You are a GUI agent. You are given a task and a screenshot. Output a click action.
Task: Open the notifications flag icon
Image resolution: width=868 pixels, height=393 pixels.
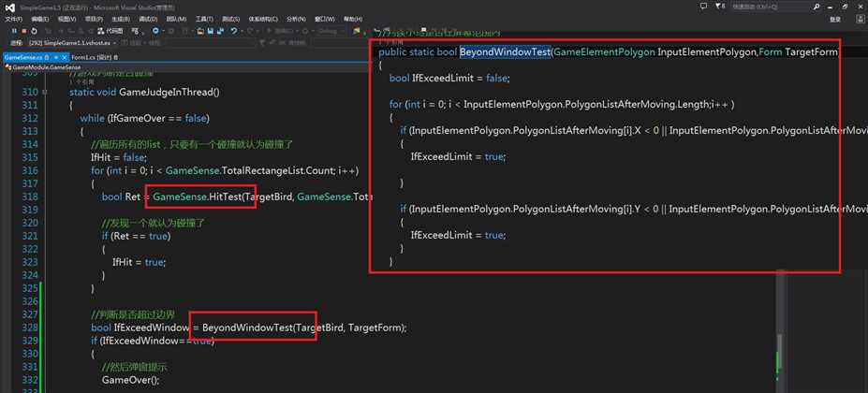tap(718, 7)
